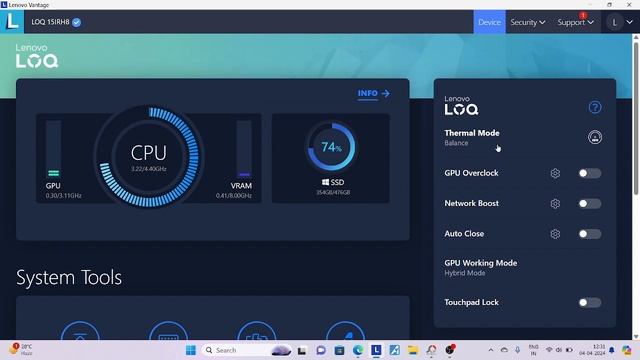This screenshot has height=360, width=640.
Task: Click the GPU usage bar
Action: (x=53, y=149)
